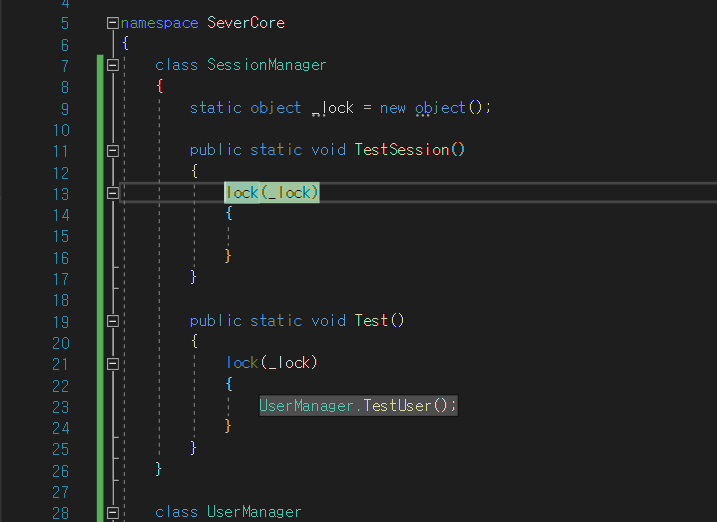Click the SeverCore namespace name
717x522 pixels.
click(246, 23)
